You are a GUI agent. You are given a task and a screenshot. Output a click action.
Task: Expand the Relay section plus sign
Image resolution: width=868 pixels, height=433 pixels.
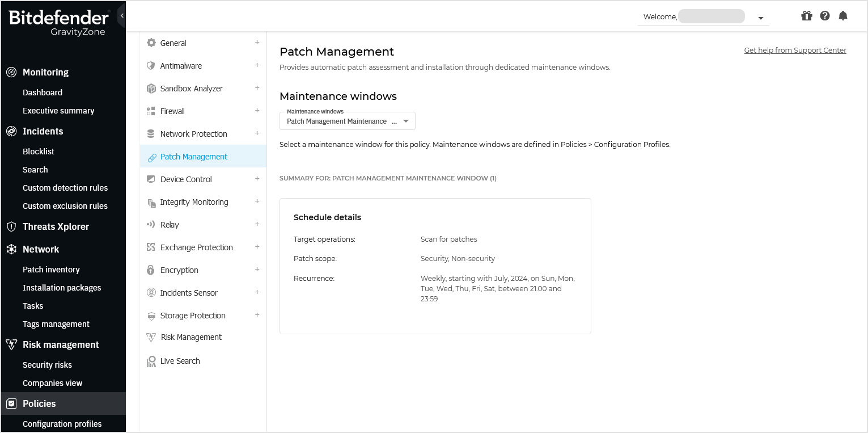[x=257, y=224]
